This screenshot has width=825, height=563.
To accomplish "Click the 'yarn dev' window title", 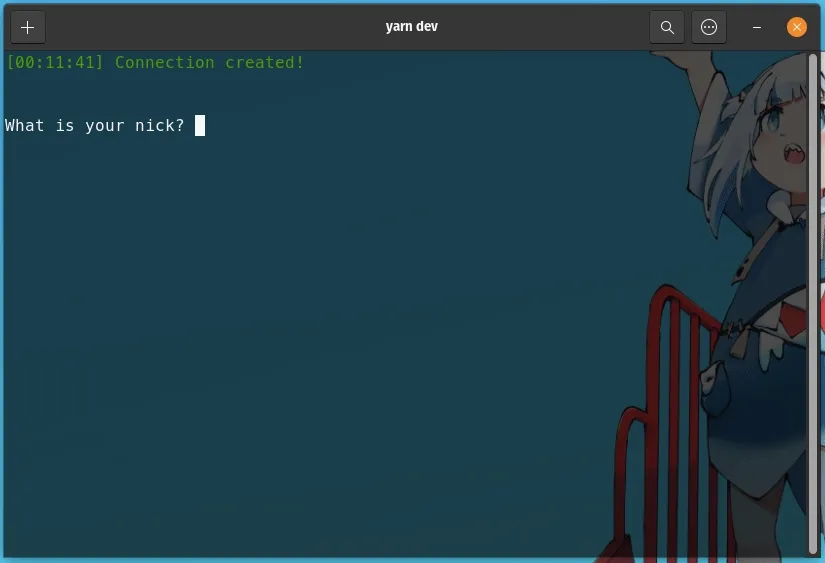I will pyautogui.click(x=411, y=27).
